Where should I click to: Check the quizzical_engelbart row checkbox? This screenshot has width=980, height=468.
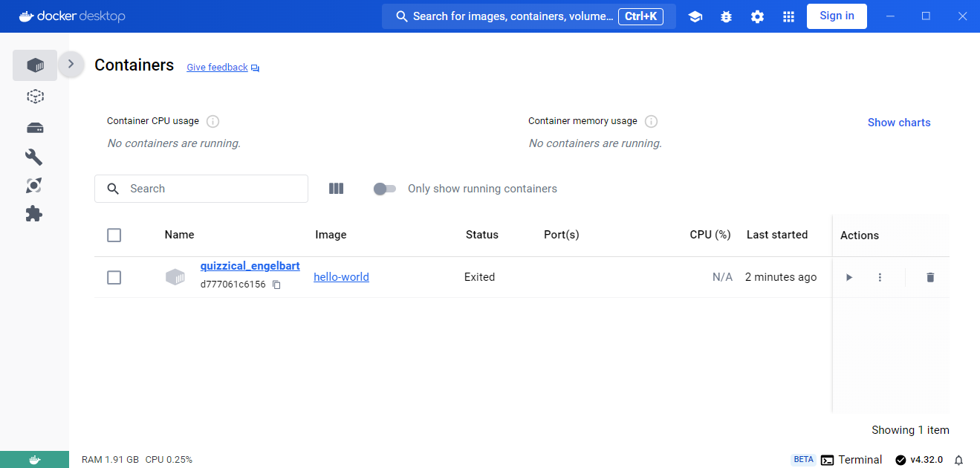(114, 277)
